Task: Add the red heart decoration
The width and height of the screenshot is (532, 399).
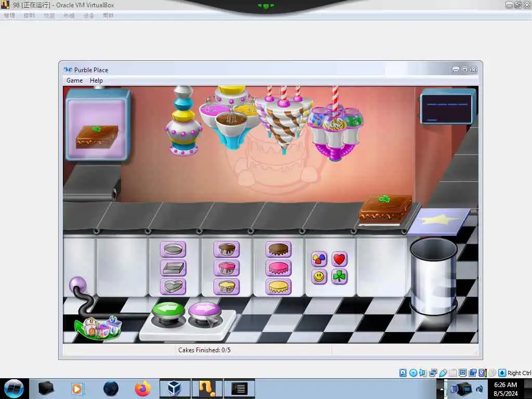Action: point(339,259)
